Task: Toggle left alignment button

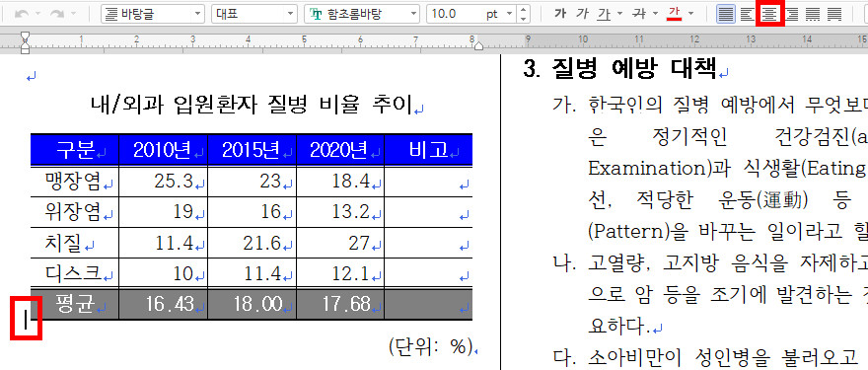Action: 748,14
